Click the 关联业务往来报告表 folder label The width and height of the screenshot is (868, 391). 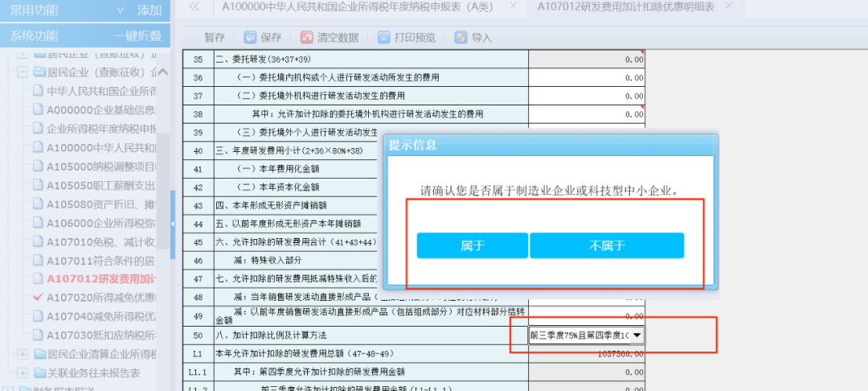pyautogui.click(x=94, y=372)
